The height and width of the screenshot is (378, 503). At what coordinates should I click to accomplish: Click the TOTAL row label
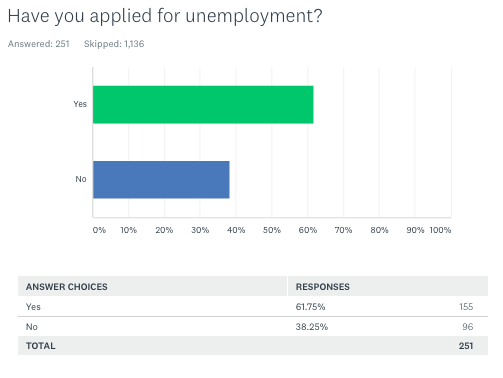[x=41, y=346]
